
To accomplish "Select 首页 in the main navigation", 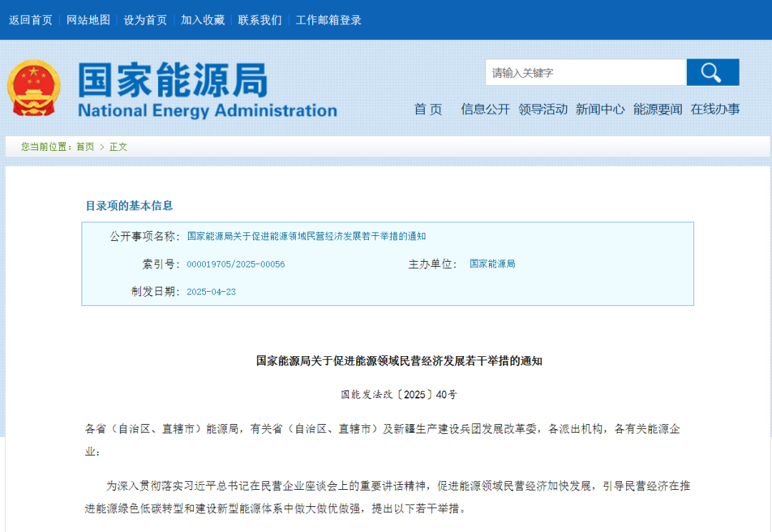I will 427,110.
